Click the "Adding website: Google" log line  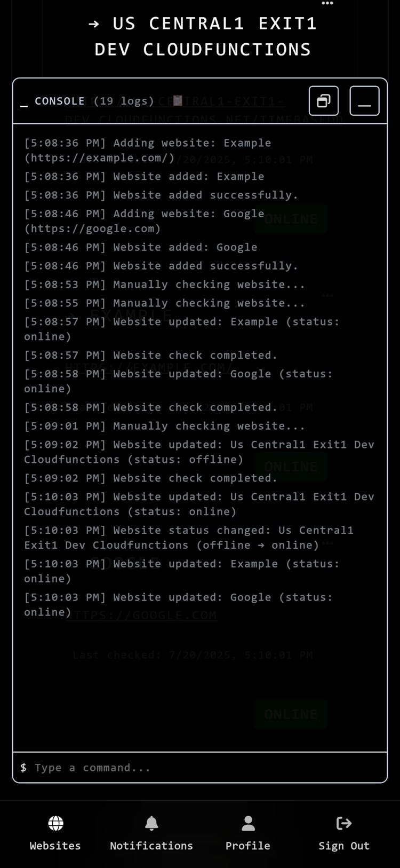[x=144, y=221]
